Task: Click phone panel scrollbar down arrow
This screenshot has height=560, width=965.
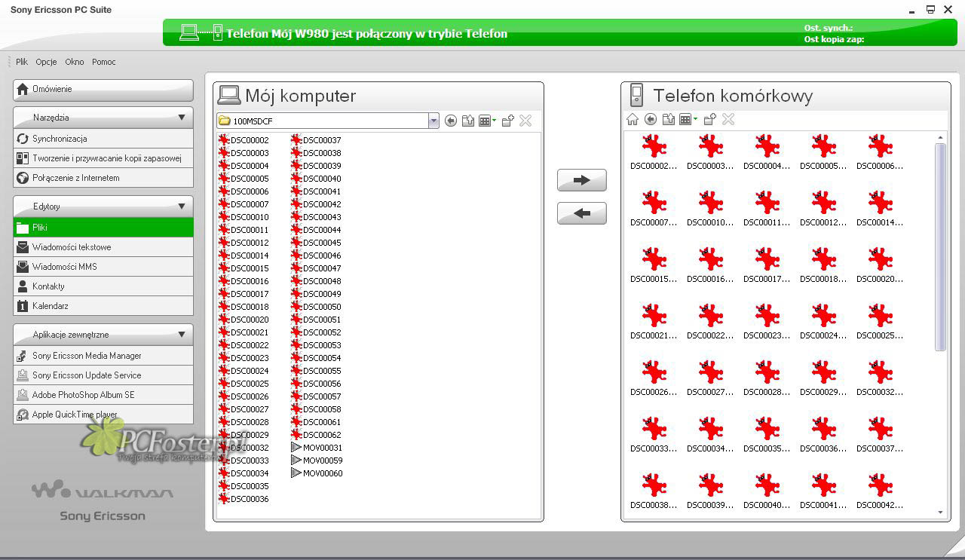Action: tap(940, 513)
